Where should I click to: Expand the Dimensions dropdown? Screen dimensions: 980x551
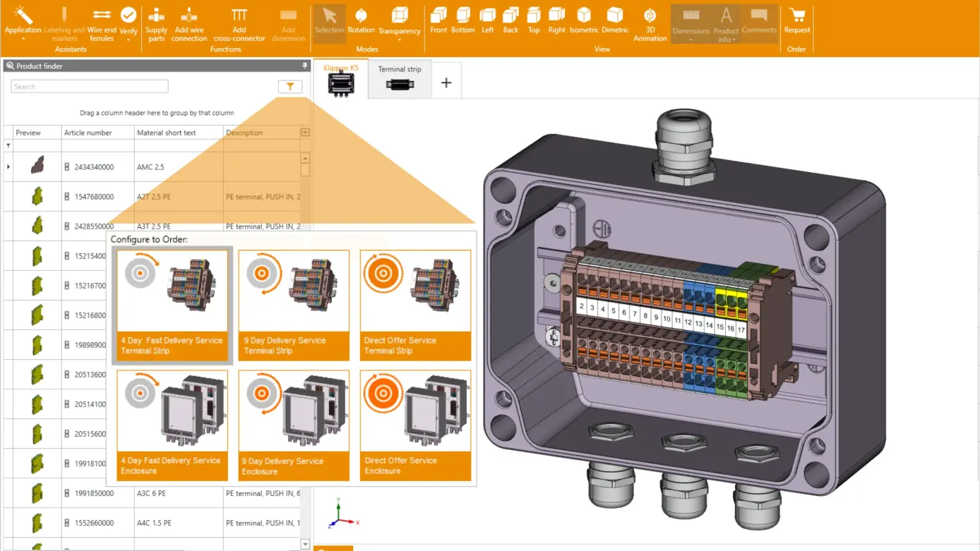pyautogui.click(x=691, y=23)
